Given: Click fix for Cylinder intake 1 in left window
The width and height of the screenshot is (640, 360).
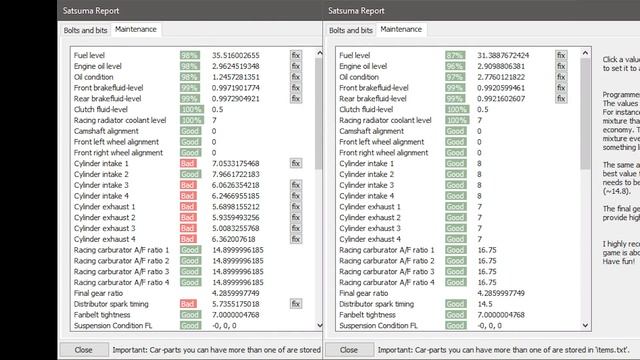Looking at the screenshot, I should (296, 163).
